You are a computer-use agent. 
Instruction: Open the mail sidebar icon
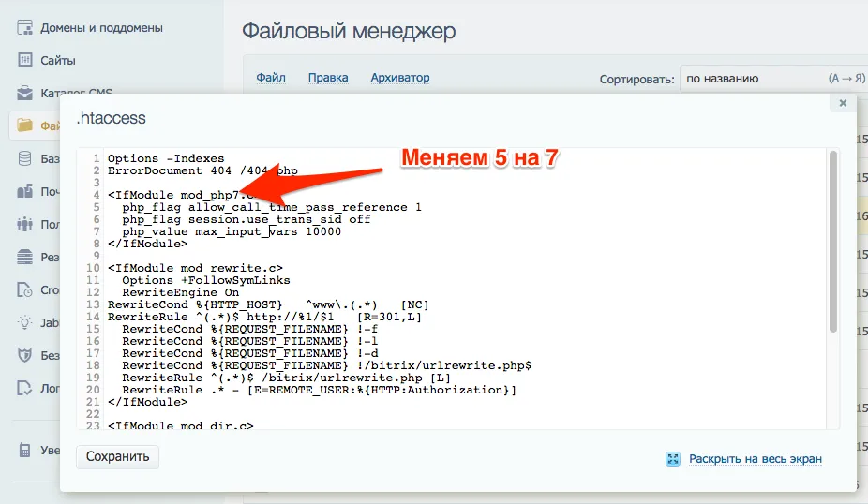point(25,191)
